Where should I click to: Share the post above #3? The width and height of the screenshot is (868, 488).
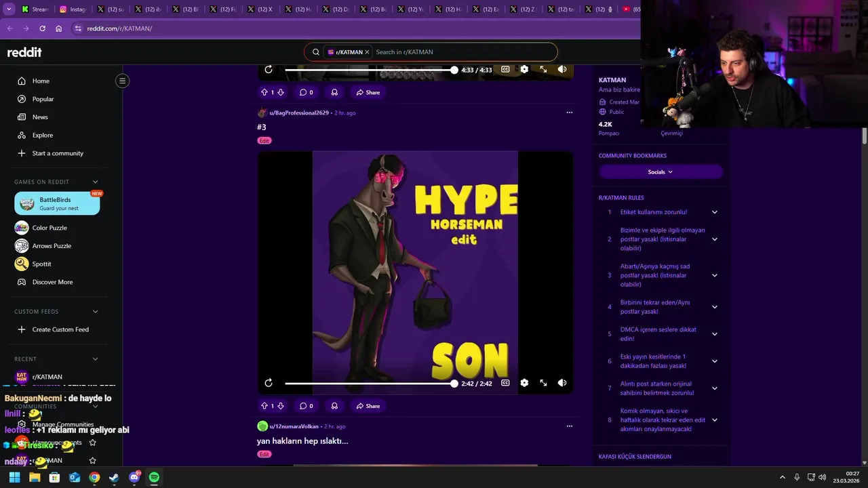click(x=368, y=92)
